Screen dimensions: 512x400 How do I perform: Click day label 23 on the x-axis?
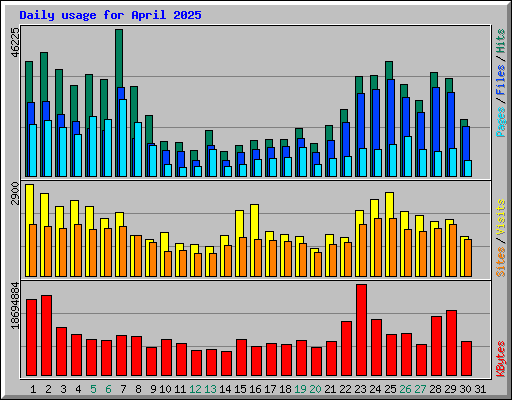pyautogui.click(x=360, y=389)
